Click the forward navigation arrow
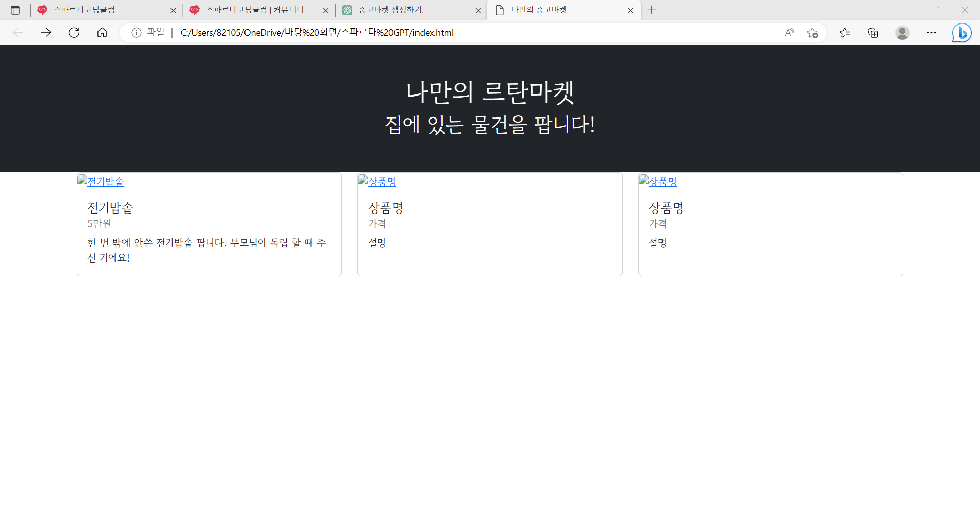The image size is (980, 521). 46,32
